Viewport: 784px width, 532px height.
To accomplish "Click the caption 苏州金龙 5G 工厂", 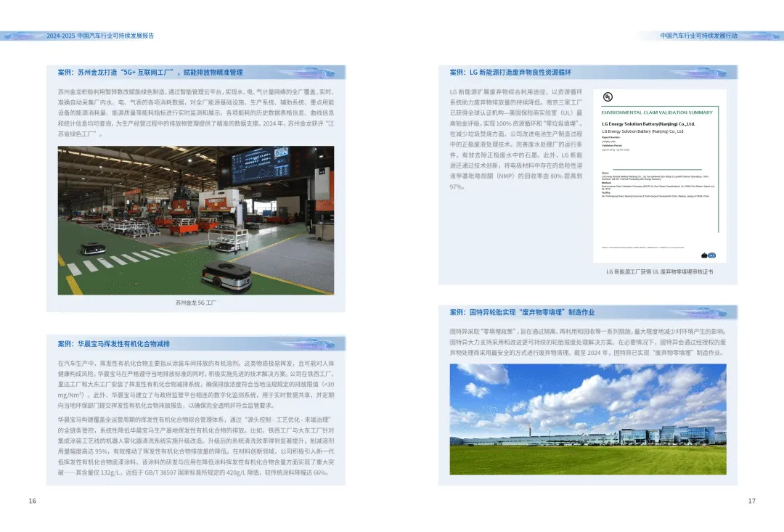I will pos(196,303).
